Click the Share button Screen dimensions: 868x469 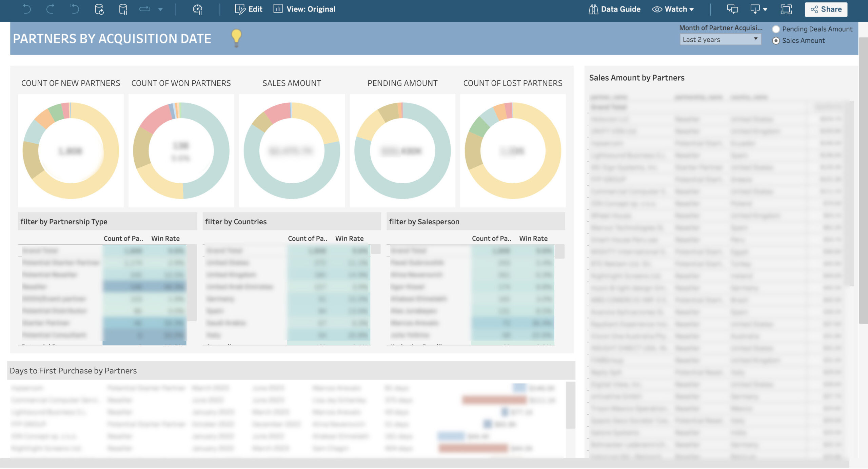[826, 9]
